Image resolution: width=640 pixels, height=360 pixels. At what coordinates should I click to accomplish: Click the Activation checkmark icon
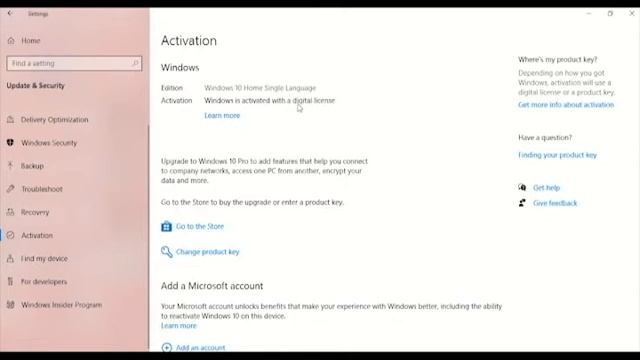pyautogui.click(x=11, y=235)
